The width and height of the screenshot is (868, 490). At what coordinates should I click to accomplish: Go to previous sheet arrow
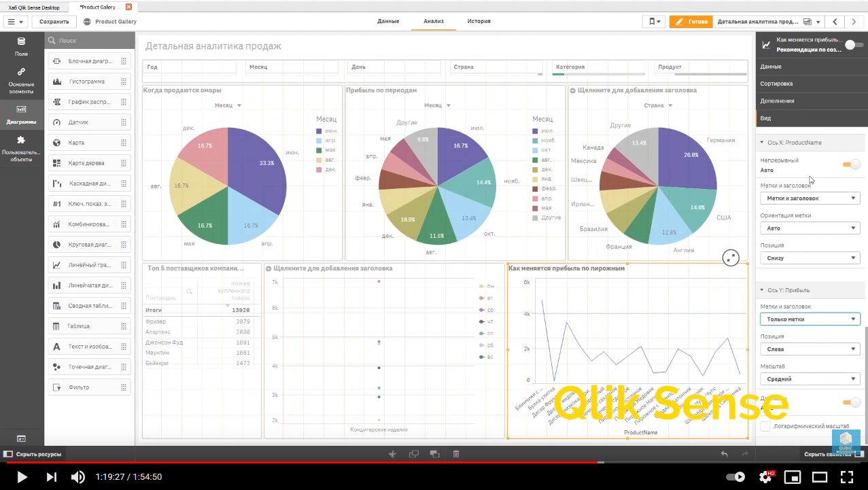click(x=835, y=22)
